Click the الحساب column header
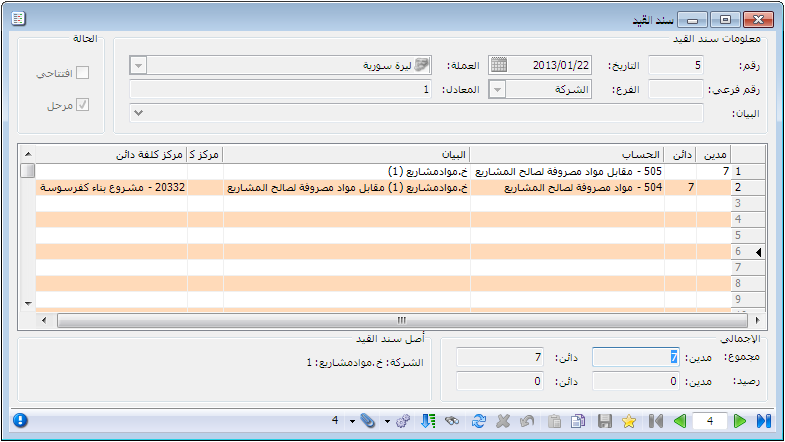 click(x=567, y=155)
